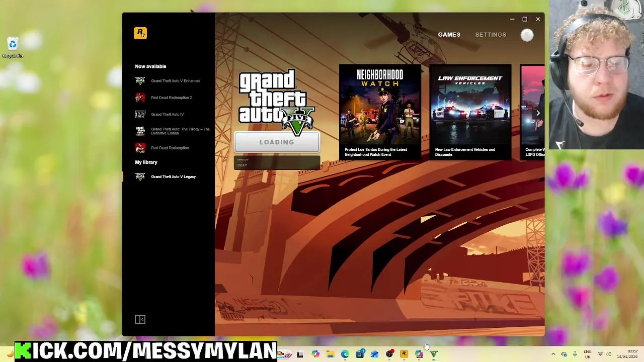Open the Steam version dropdown
The width and height of the screenshot is (644, 362).
[x=277, y=162]
